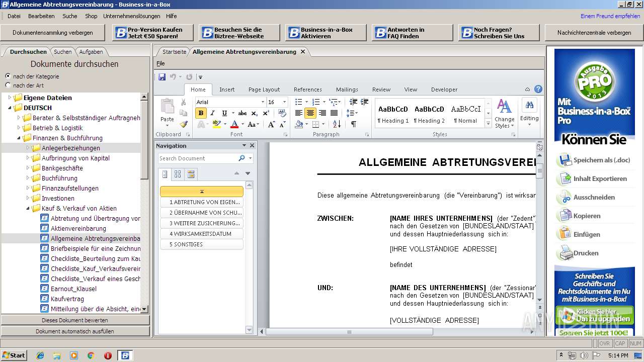Click the Clear Formatting icon
The image size is (644, 362).
click(x=283, y=113)
